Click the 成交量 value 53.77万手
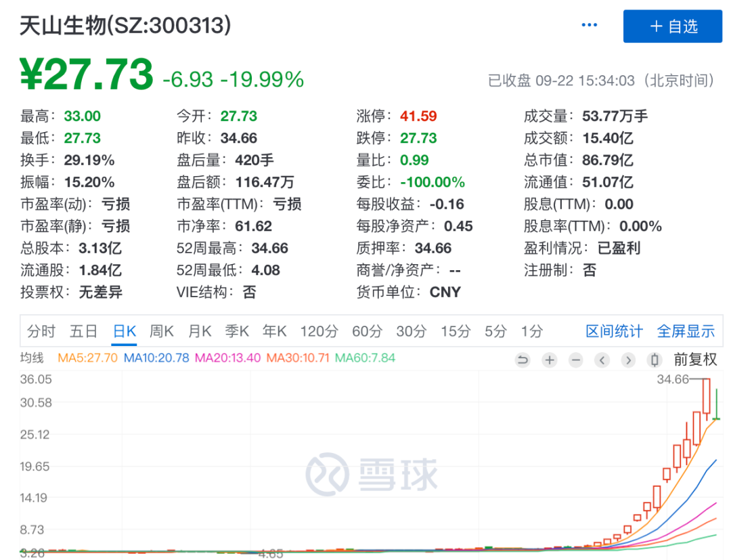Screen dimensions: 731x560 coord(615,116)
